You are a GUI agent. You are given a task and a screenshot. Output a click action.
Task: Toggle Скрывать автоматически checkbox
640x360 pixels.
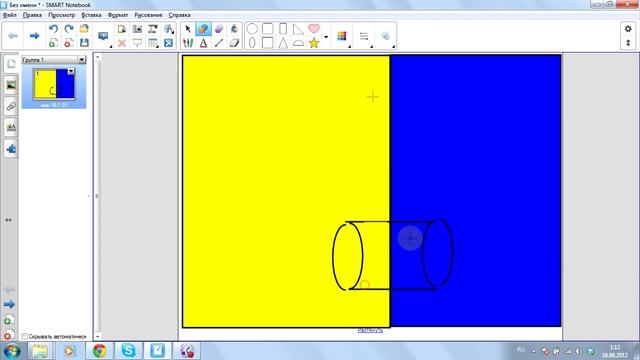click(24, 336)
